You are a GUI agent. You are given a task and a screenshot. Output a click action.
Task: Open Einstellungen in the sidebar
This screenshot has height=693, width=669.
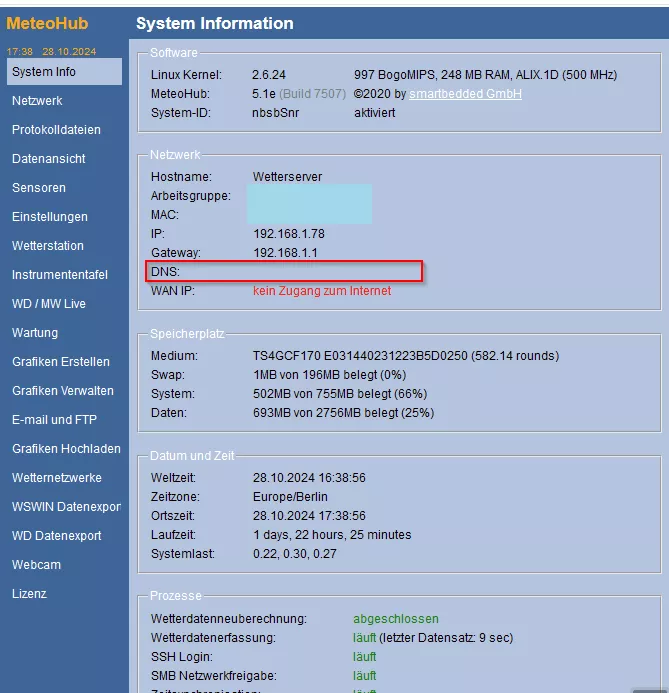pos(50,217)
